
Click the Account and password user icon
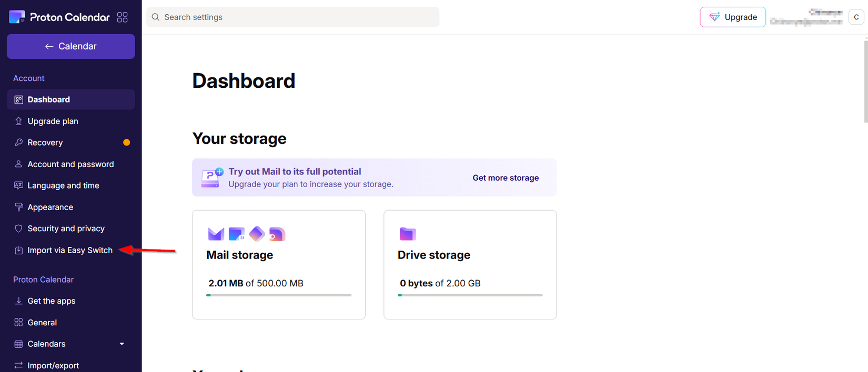click(x=18, y=164)
